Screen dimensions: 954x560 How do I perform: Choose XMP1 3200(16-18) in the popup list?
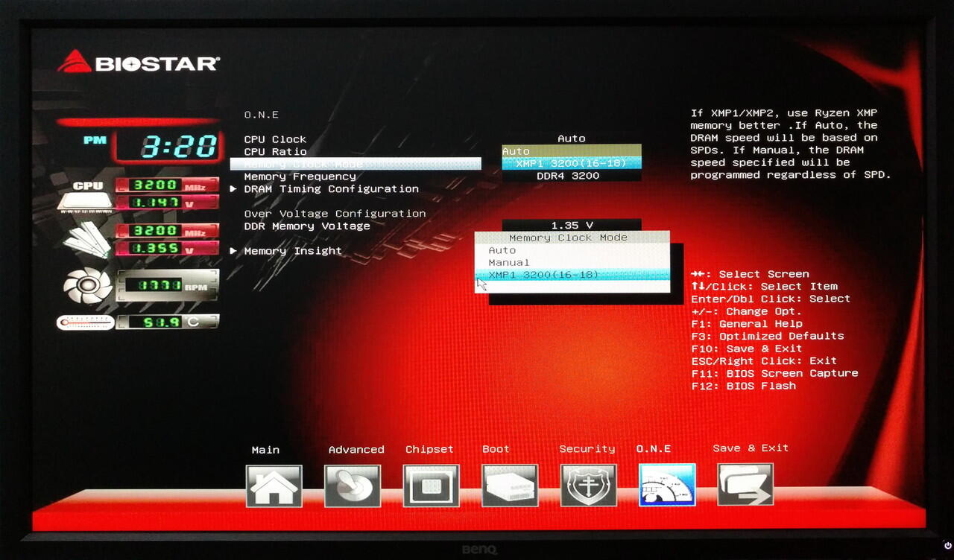[572, 275]
